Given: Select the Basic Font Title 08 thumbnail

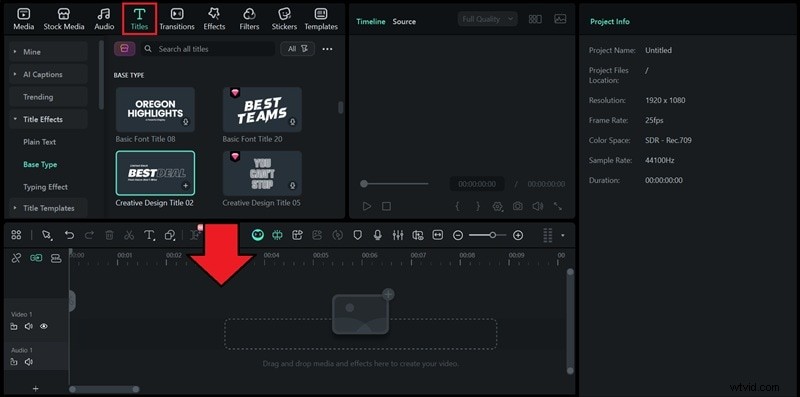Looking at the screenshot, I should pyautogui.click(x=155, y=110).
